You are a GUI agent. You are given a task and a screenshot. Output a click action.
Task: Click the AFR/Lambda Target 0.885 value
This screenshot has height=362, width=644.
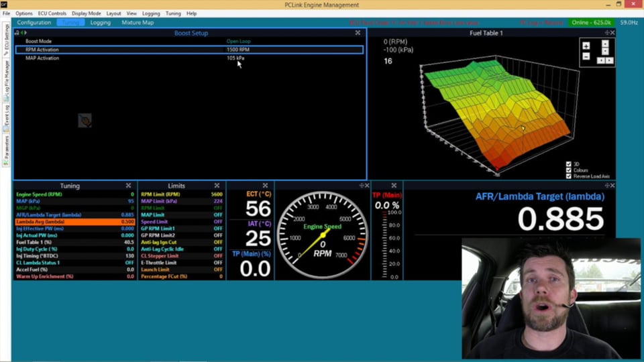click(561, 219)
